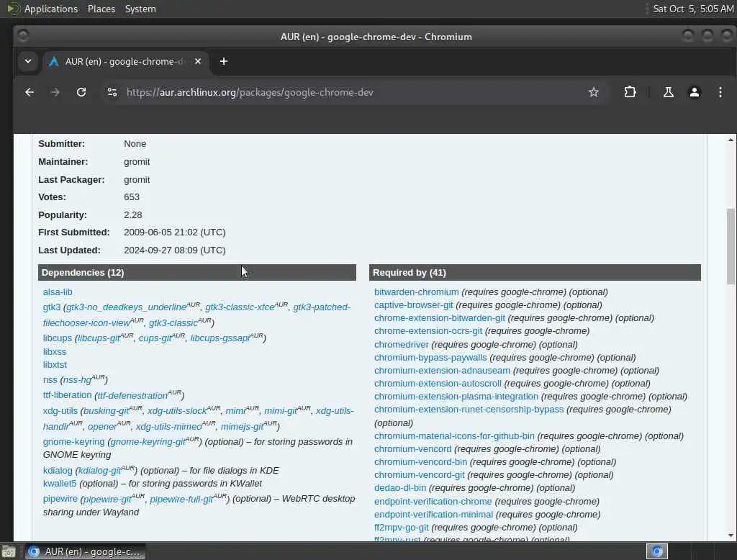The width and height of the screenshot is (737, 560).
Task: Open the bitwarden-chromium link
Action: coord(417,292)
